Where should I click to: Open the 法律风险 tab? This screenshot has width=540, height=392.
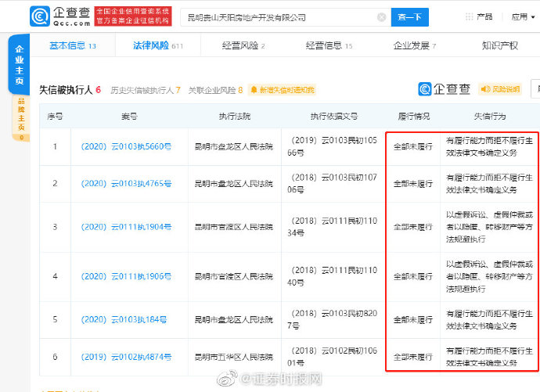point(158,45)
